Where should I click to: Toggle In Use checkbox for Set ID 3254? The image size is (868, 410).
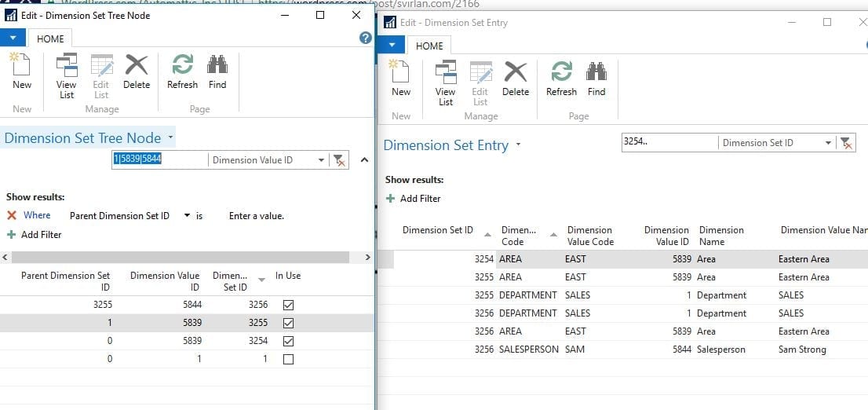pos(288,341)
